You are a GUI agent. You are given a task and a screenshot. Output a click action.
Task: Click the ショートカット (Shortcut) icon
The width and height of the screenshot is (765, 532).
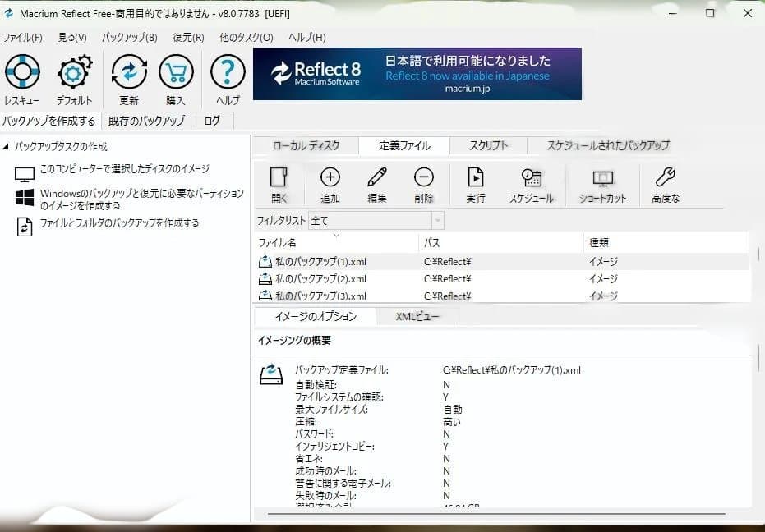(x=602, y=182)
